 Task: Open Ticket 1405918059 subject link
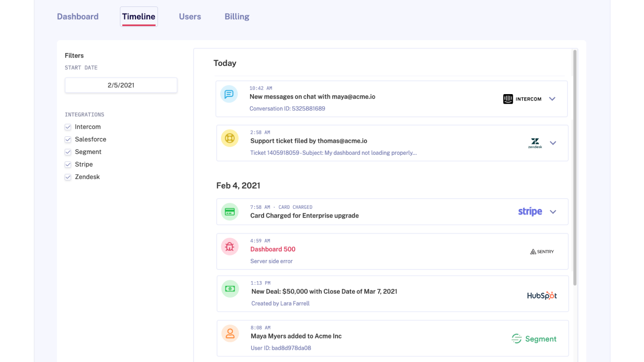click(x=333, y=153)
